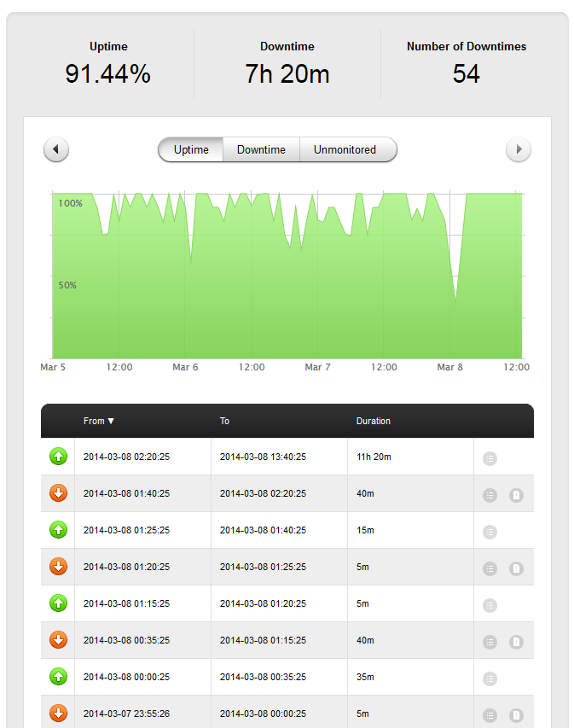The height and width of the screenshot is (728, 574).
Task: Open document log icon for 01:20:25 downtime
Action: pos(516,568)
